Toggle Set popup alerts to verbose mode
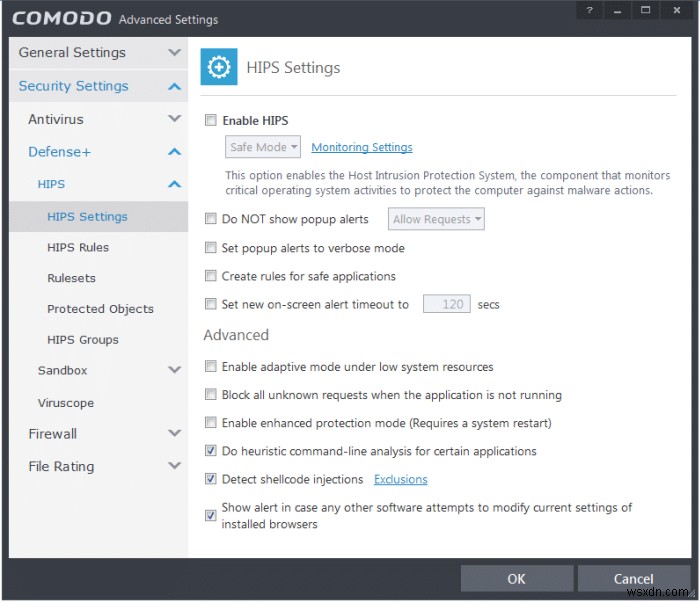 click(x=211, y=247)
